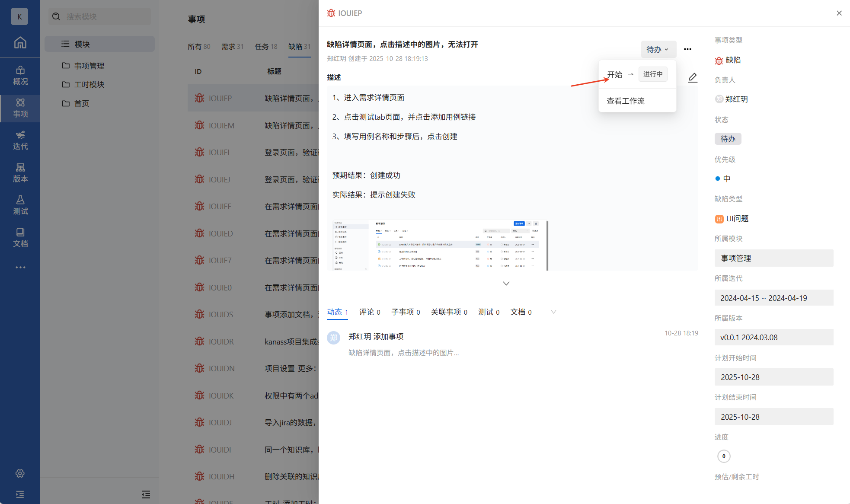The image size is (850, 504).
Task: Open the 概况 overview section
Action: (x=20, y=75)
